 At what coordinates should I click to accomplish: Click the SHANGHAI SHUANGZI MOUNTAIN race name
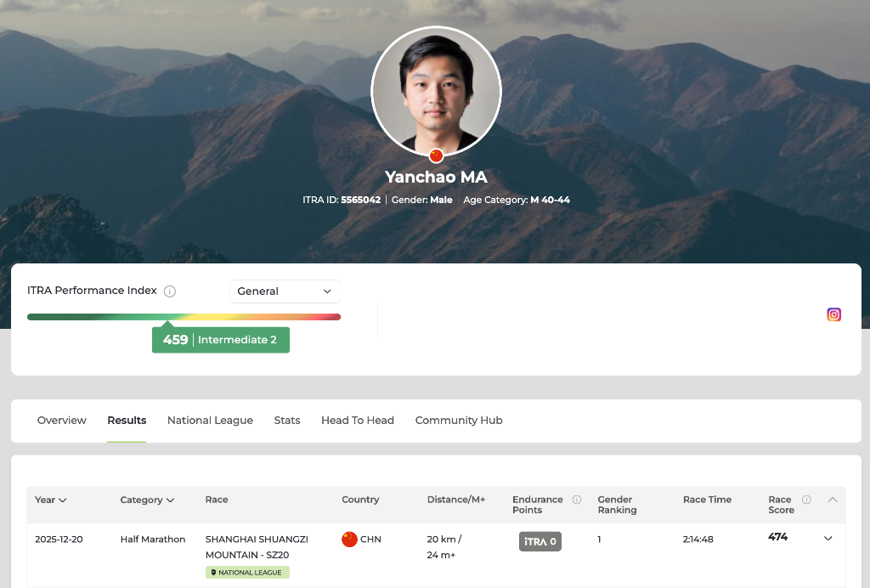coord(257,546)
